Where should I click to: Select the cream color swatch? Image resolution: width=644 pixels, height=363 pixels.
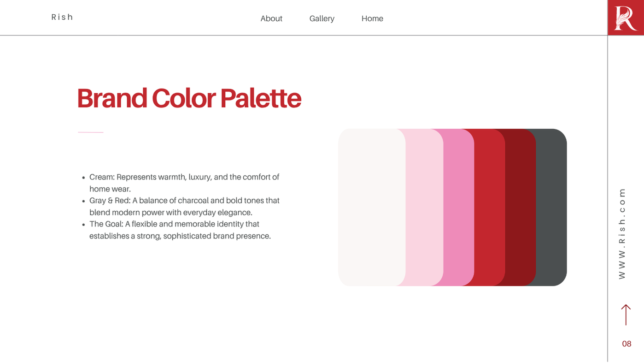(x=371, y=207)
